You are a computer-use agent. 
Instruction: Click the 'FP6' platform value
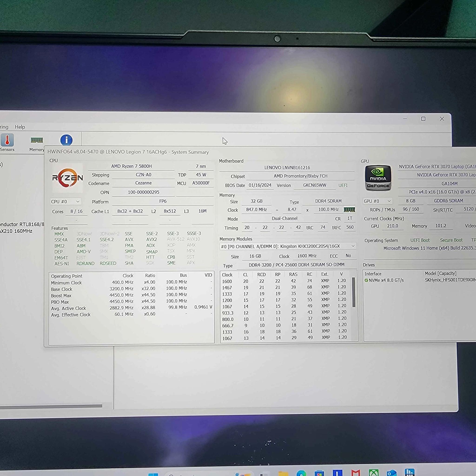click(163, 201)
